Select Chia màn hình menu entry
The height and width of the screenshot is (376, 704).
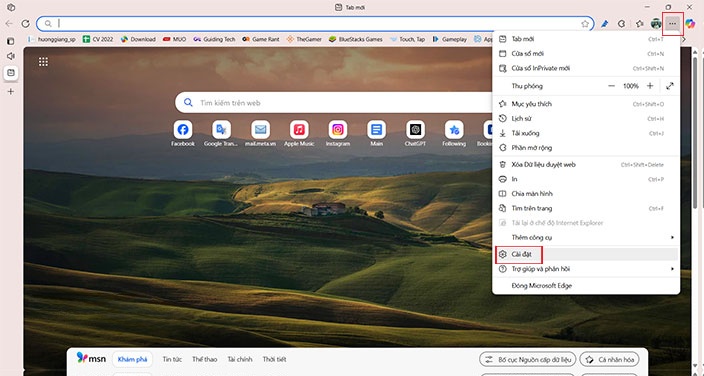click(x=586, y=194)
